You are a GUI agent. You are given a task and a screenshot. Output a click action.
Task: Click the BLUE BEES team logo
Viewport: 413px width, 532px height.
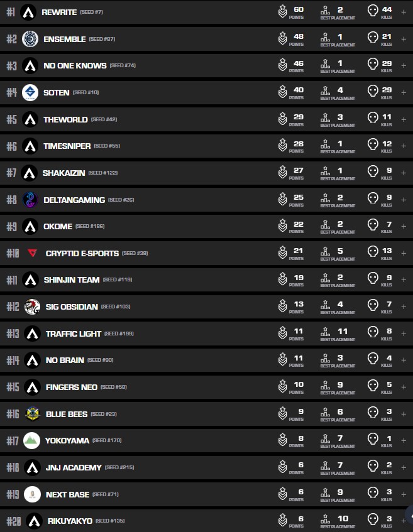click(32, 414)
